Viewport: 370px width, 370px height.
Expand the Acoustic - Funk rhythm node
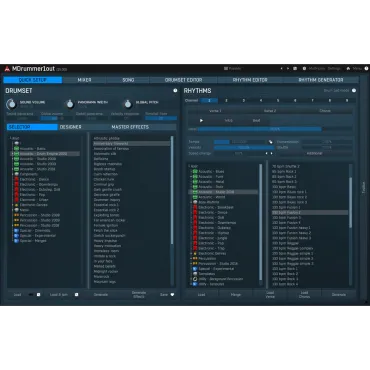coord(191,177)
